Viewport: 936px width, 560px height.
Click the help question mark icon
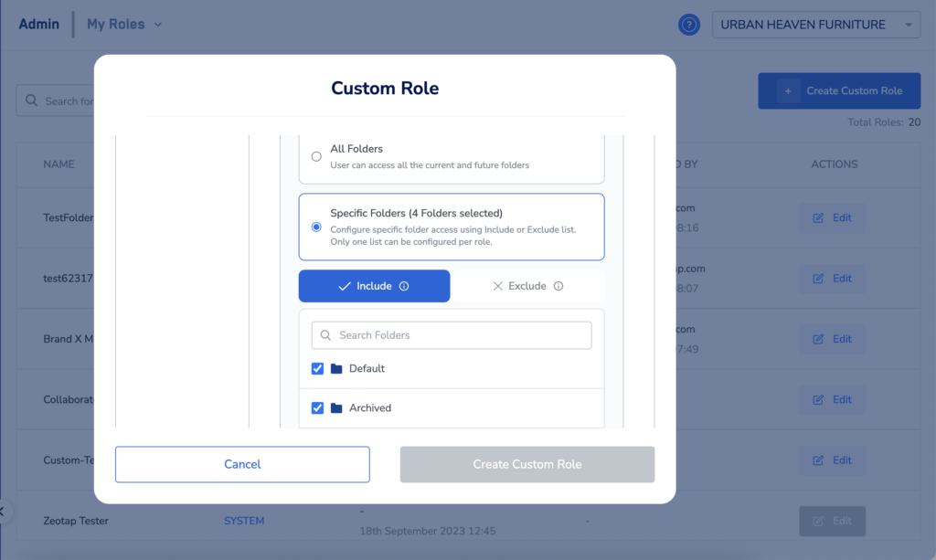(x=689, y=25)
